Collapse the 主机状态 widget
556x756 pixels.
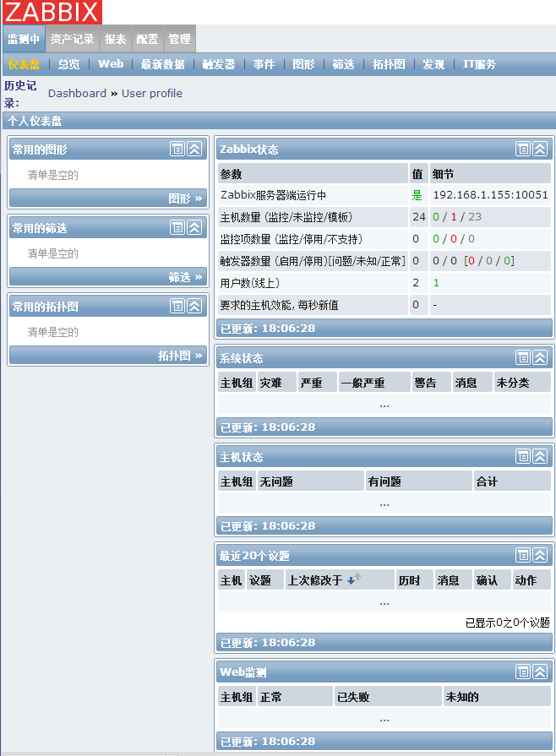tap(540, 457)
